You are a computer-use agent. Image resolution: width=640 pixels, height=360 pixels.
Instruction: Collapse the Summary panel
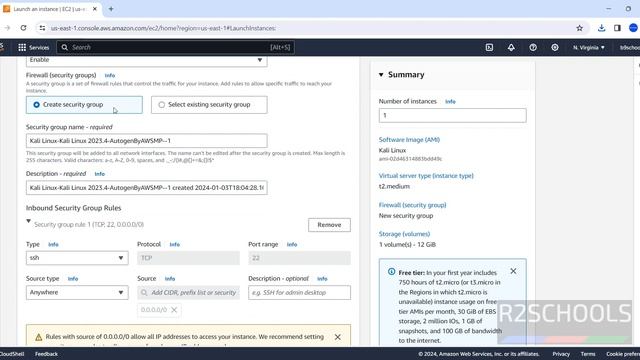click(x=381, y=75)
